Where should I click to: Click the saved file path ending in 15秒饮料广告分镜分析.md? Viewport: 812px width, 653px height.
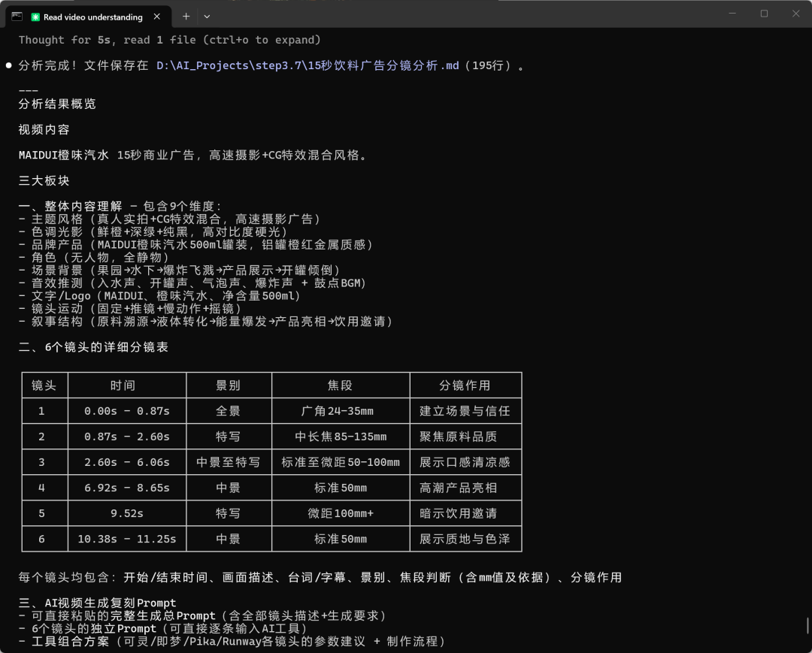pyautogui.click(x=308, y=65)
